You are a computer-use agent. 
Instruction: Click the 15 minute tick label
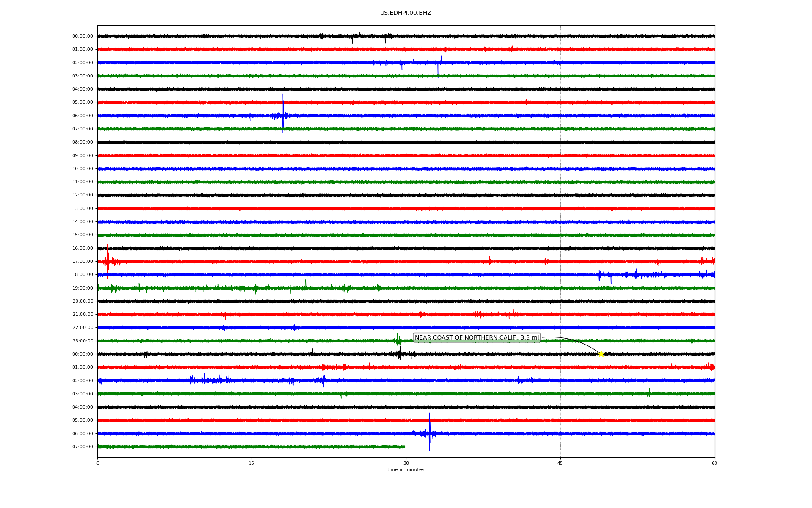tap(252, 463)
